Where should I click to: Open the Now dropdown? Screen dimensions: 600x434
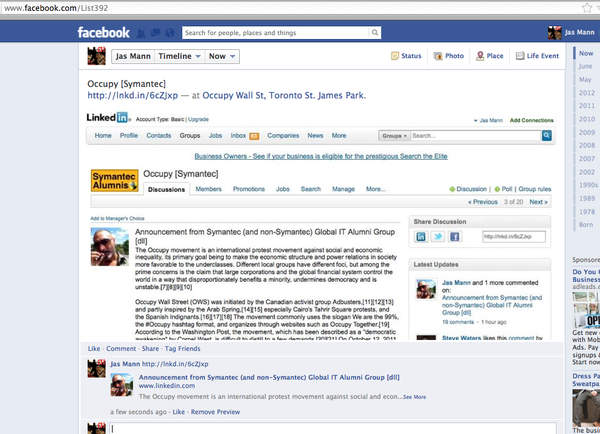pyautogui.click(x=222, y=56)
